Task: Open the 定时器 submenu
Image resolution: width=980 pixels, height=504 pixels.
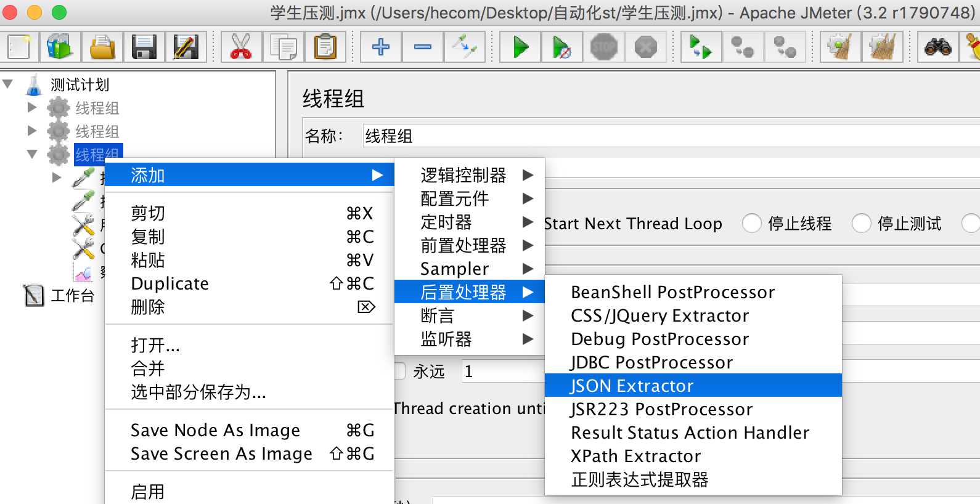Action: [470, 222]
